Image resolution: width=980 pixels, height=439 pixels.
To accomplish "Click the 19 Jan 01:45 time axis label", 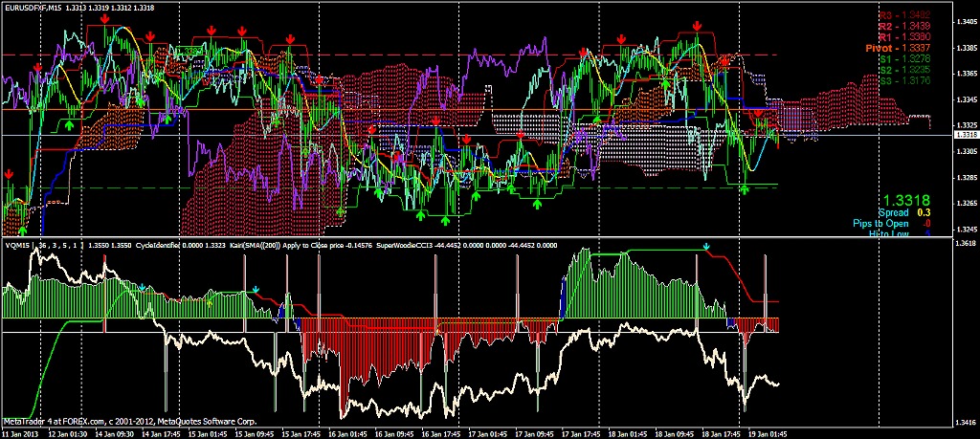I will [767, 432].
